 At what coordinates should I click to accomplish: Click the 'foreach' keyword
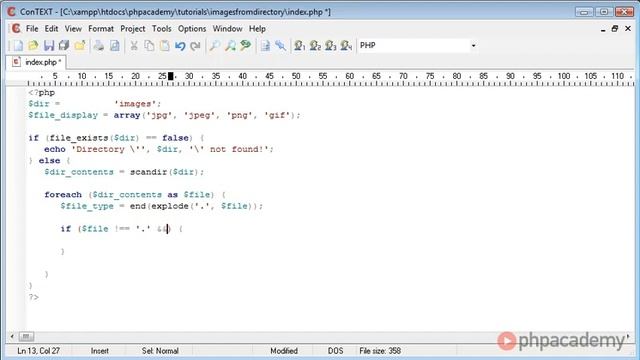click(63, 195)
